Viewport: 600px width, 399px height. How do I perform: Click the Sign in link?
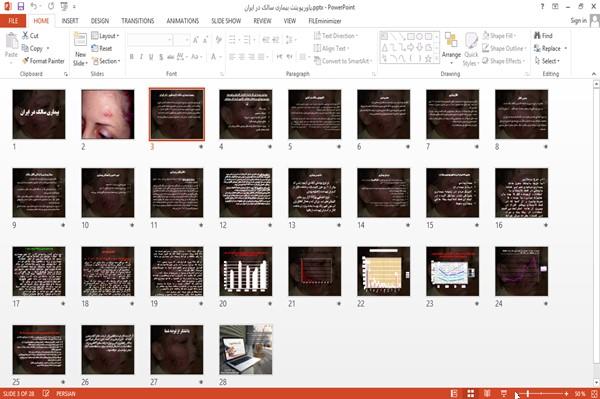[x=578, y=21]
